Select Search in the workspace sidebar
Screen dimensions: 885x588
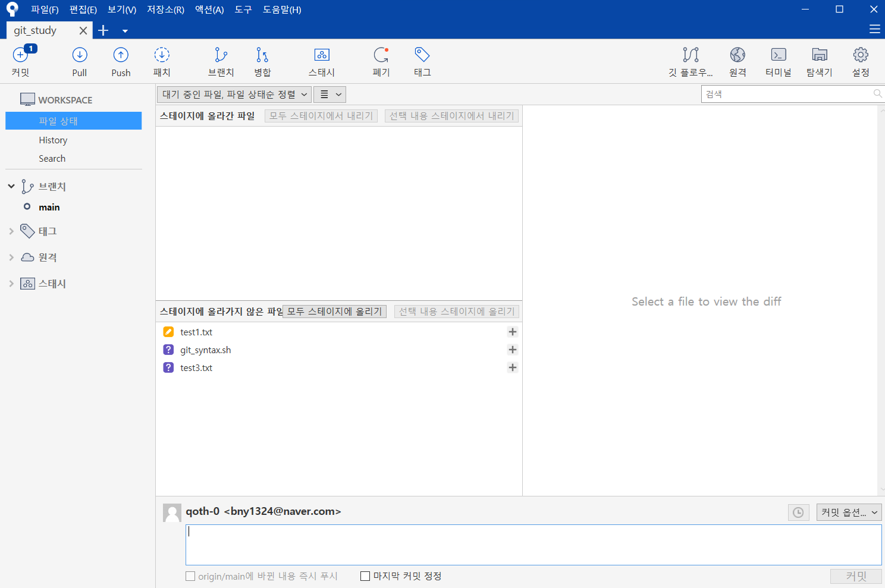pyautogui.click(x=52, y=159)
